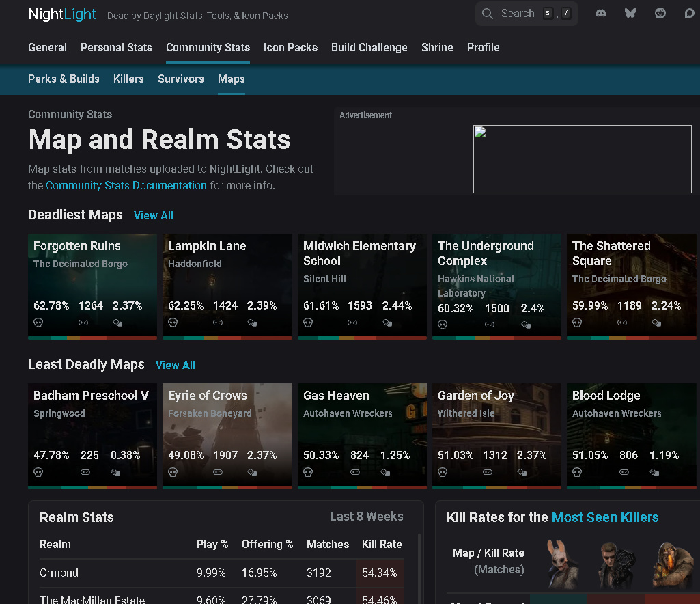Open the General nav menu
Image resolution: width=700 pixels, height=604 pixels.
pyautogui.click(x=47, y=47)
